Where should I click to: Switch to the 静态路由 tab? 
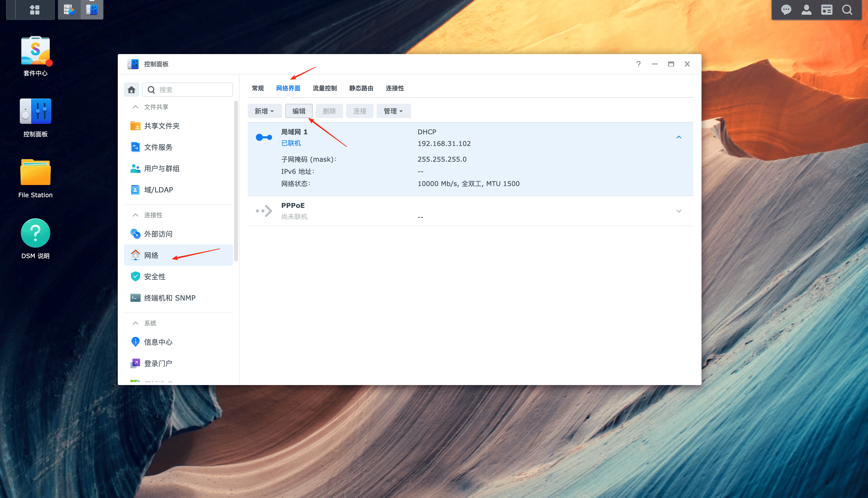click(361, 88)
